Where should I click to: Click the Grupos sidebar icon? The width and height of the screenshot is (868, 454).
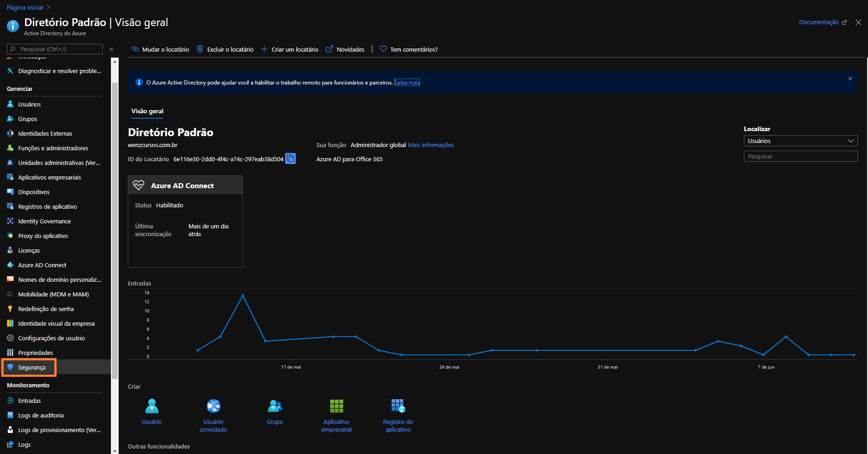[10, 119]
